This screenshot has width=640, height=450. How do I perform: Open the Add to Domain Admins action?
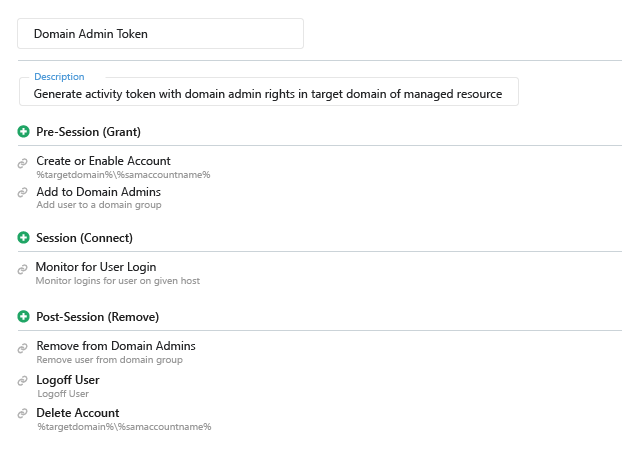98,192
